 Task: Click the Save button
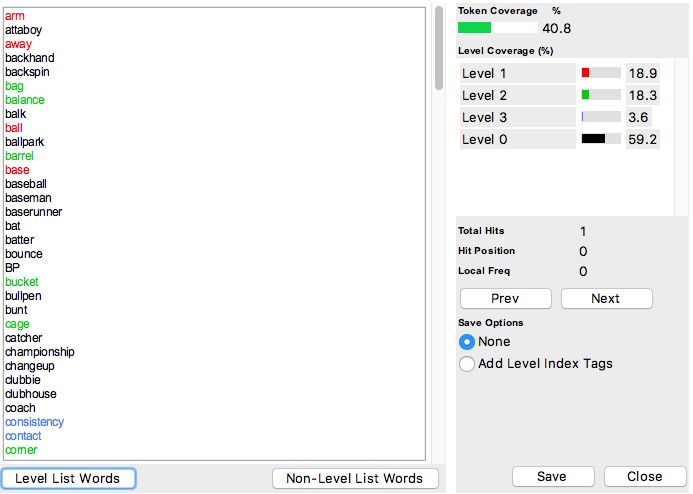(552, 476)
